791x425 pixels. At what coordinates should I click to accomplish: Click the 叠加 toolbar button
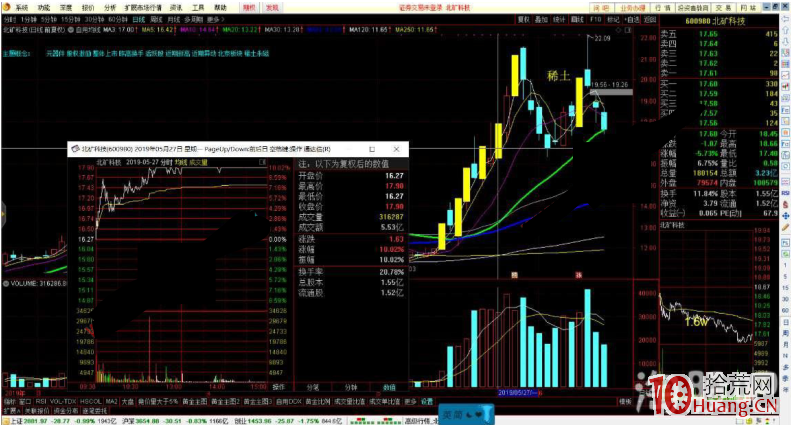coord(541,19)
